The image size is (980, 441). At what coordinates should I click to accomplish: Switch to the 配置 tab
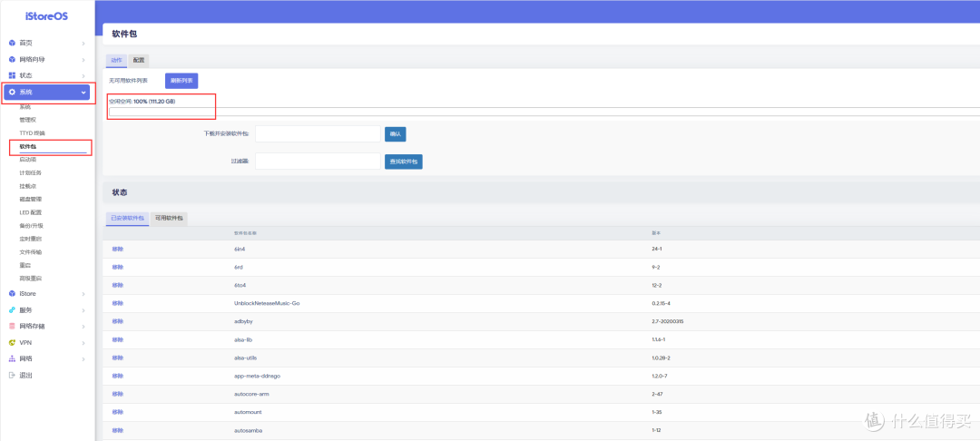139,61
